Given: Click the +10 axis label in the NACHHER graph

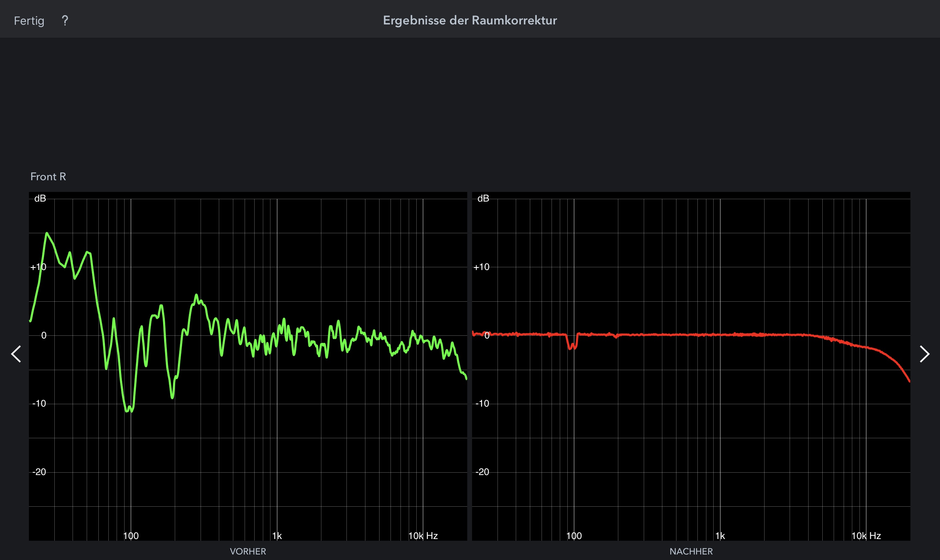Looking at the screenshot, I should (481, 267).
